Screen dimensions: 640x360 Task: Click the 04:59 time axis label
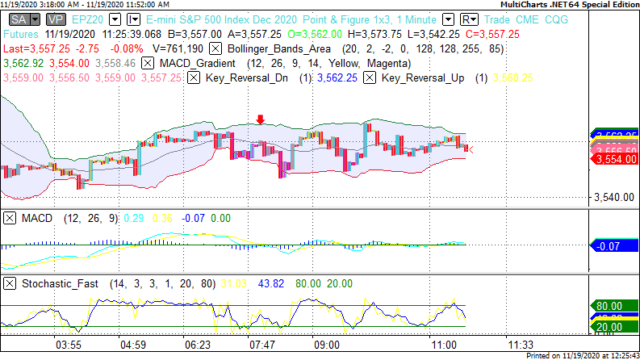click(x=133, y=345)
